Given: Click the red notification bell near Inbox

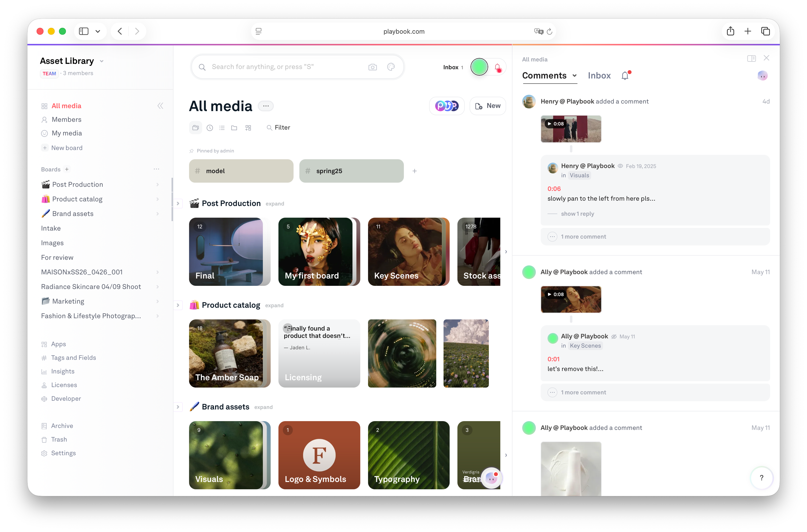Looking at the screenshot, I should click(x=498, y=67).
